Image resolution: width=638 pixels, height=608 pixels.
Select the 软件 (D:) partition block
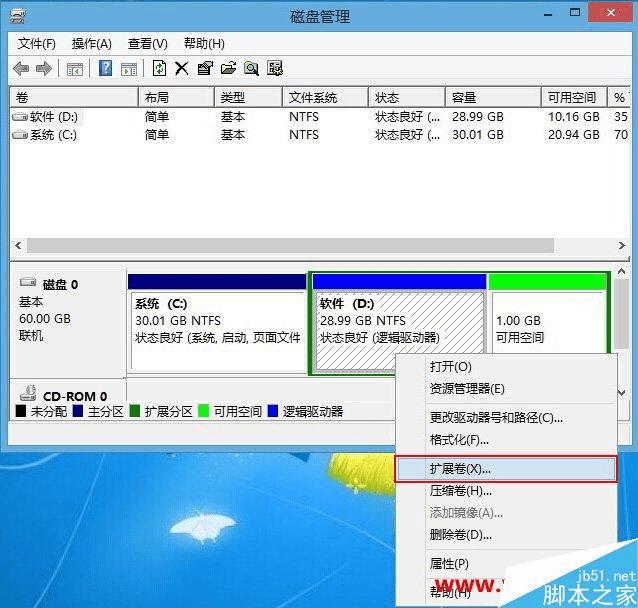(x=400, y=323)
